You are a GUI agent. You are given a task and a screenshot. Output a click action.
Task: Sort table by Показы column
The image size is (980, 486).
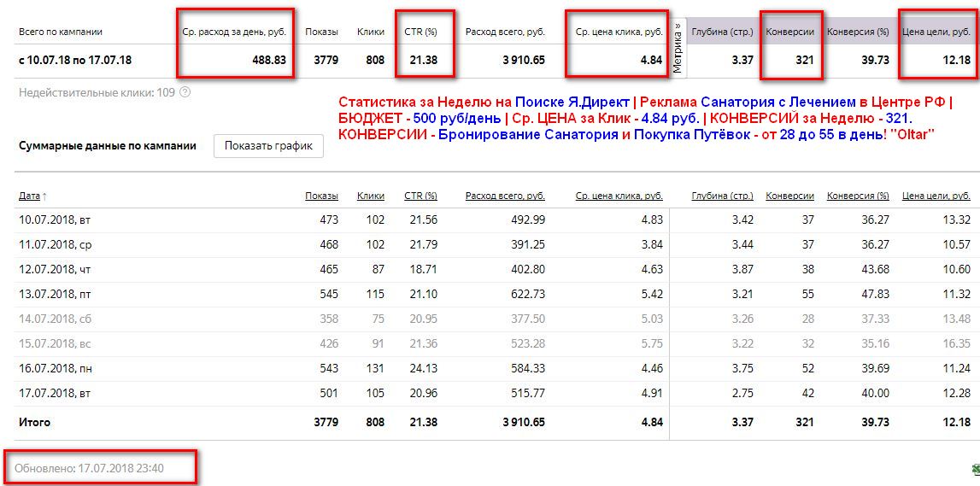point(321,196)
